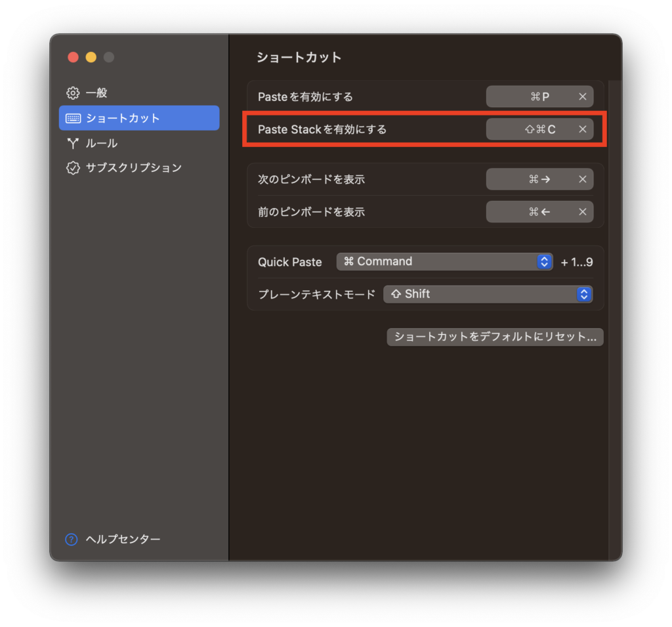Screen dimensions: 672x627
Task: Click the badge icon beside サブスクリプション
Action: (73, 167)
